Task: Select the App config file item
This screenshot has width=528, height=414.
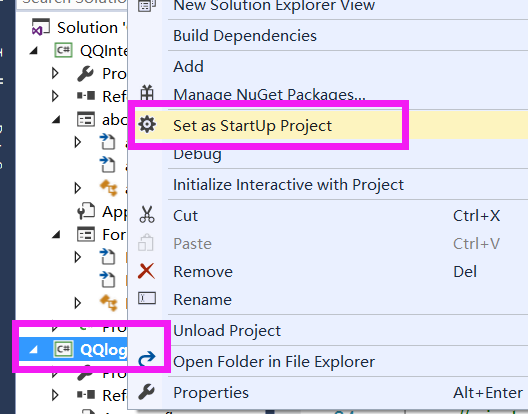Action: tap(114, 212)
